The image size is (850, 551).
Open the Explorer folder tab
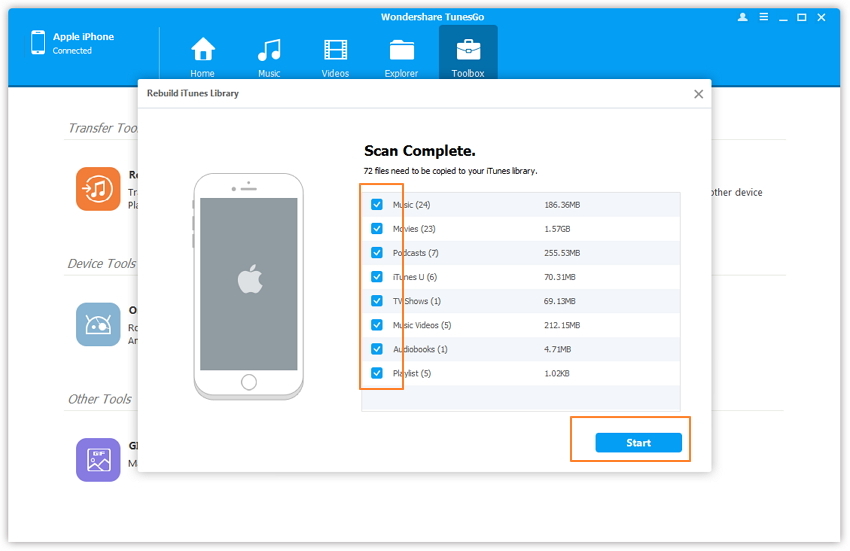pos(401,56)
